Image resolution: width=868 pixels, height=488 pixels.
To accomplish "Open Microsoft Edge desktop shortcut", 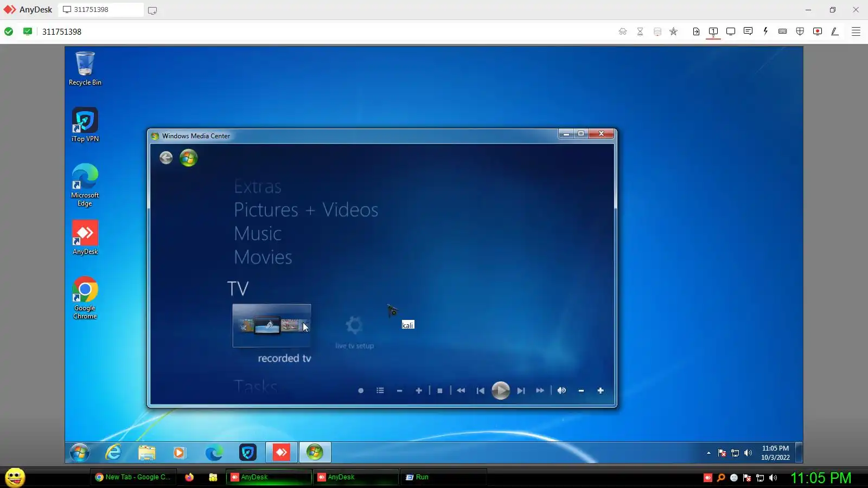I will coord(85,185).
